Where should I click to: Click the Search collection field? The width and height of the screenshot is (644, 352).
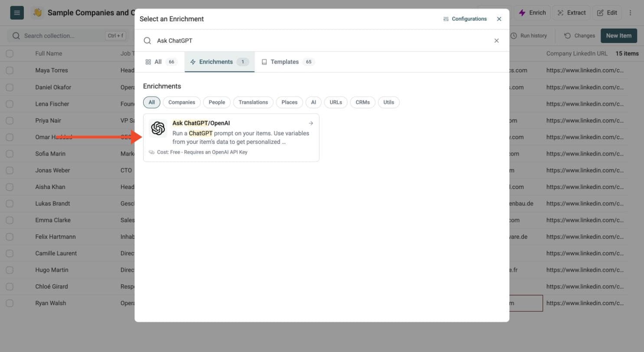(69, 36)
